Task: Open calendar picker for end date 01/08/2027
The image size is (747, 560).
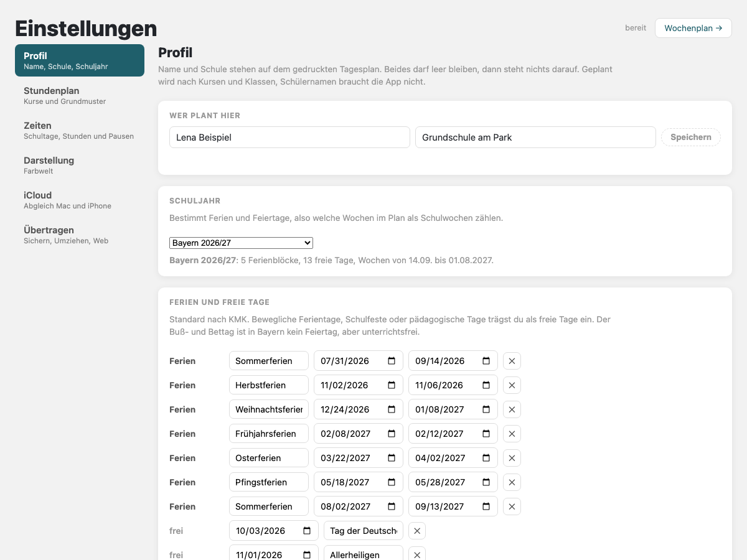Action: (x=486, y=409)
